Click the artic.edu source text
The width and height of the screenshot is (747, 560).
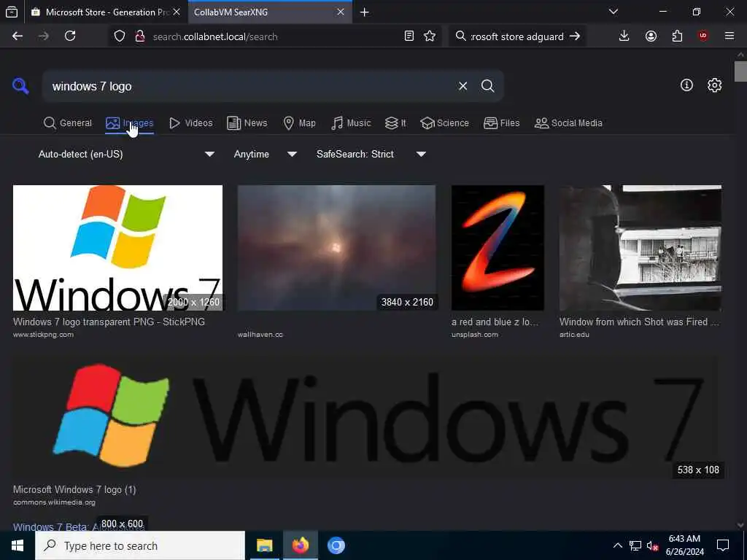coord(575,334)
